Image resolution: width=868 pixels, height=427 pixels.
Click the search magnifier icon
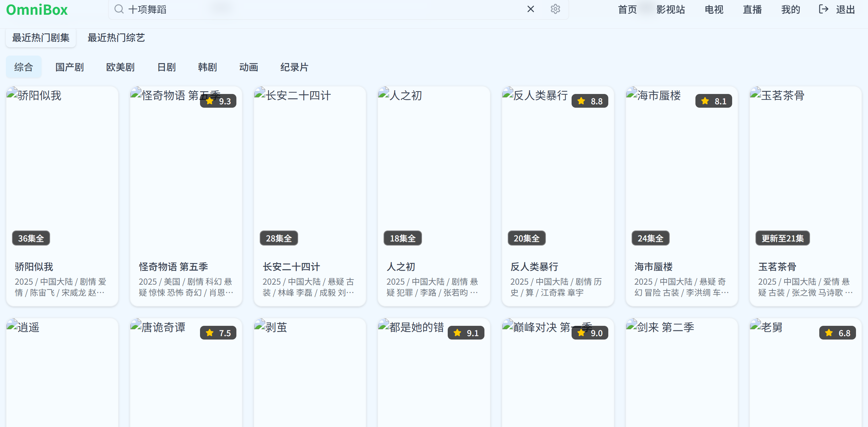click(x=119, y=9)
